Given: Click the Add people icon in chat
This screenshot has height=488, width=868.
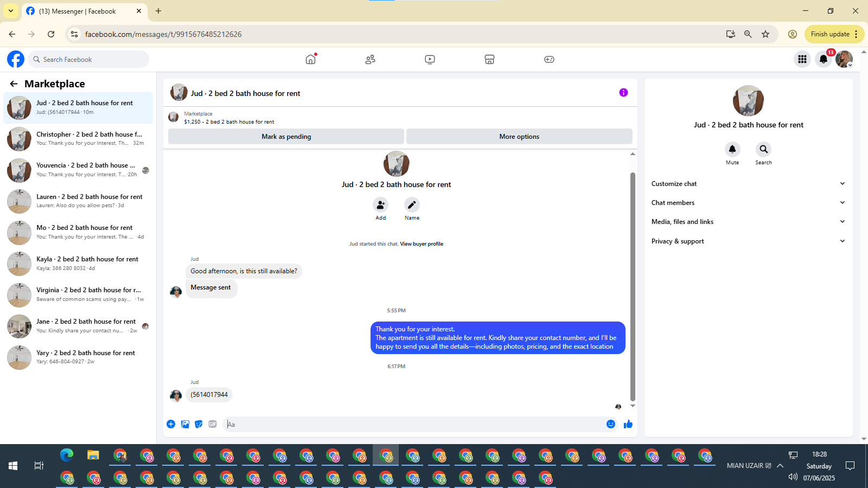Looking at the screenshot, I should [x=381, y=204].
